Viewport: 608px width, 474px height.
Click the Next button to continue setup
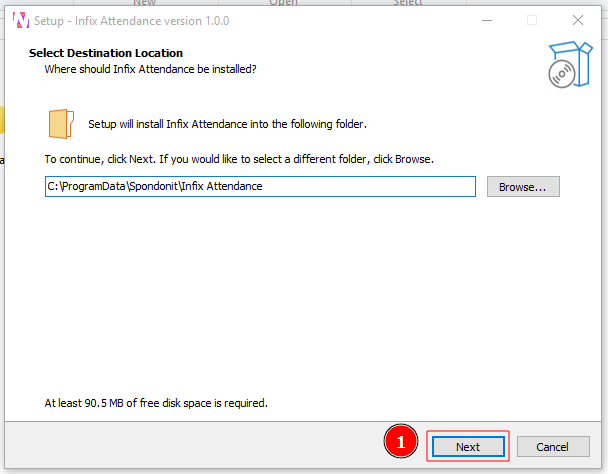[x=468, y=447]
